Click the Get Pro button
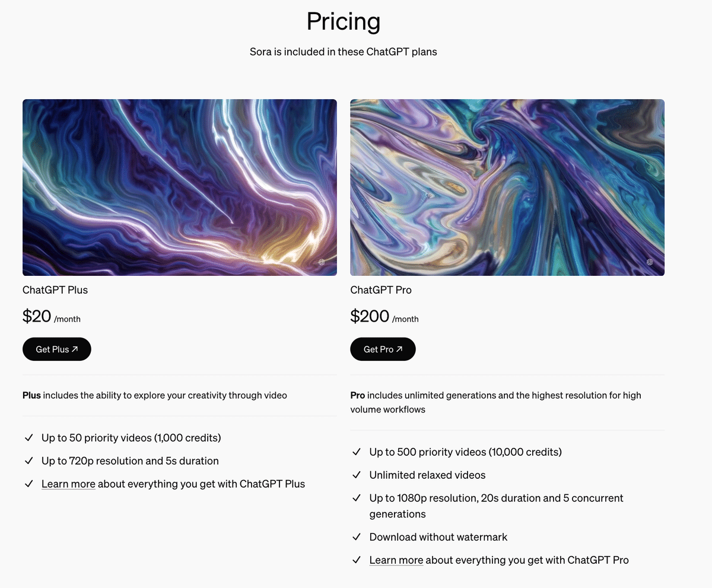 pos(383,349)
